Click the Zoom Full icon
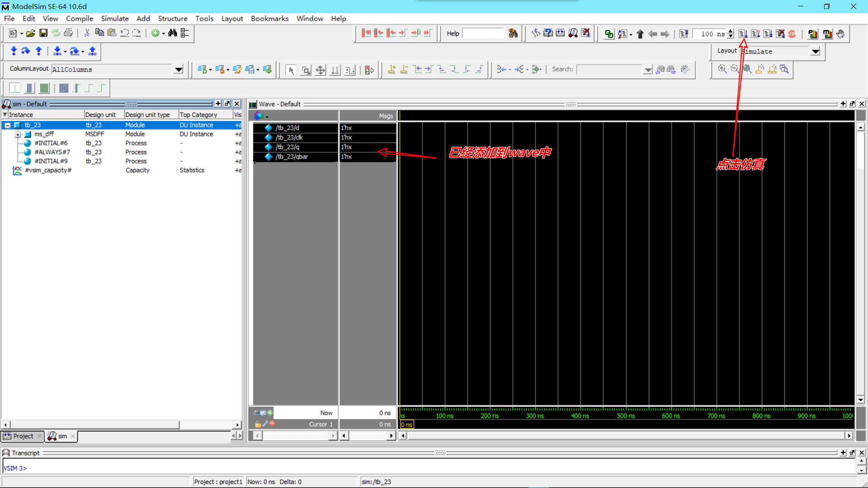 coord(747,69)
